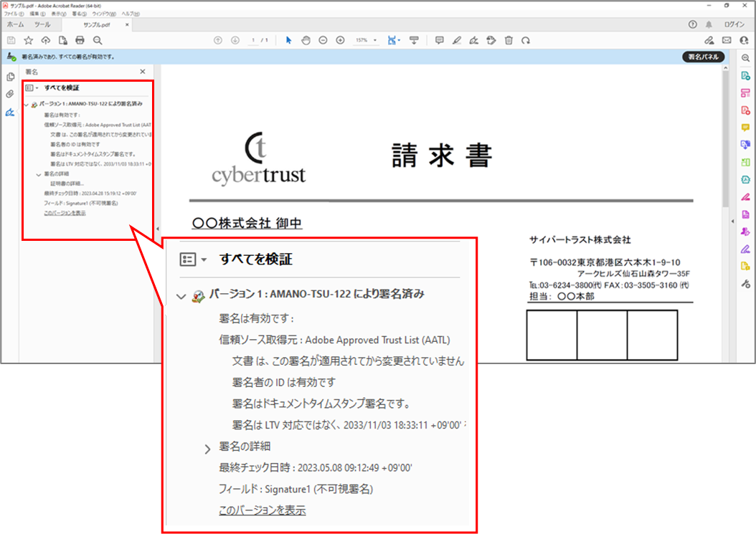Screen dimensions: 756x534
Task: Collapse the 署名の詳細 section in the sidebar
Action: click(x=39, y=174)
